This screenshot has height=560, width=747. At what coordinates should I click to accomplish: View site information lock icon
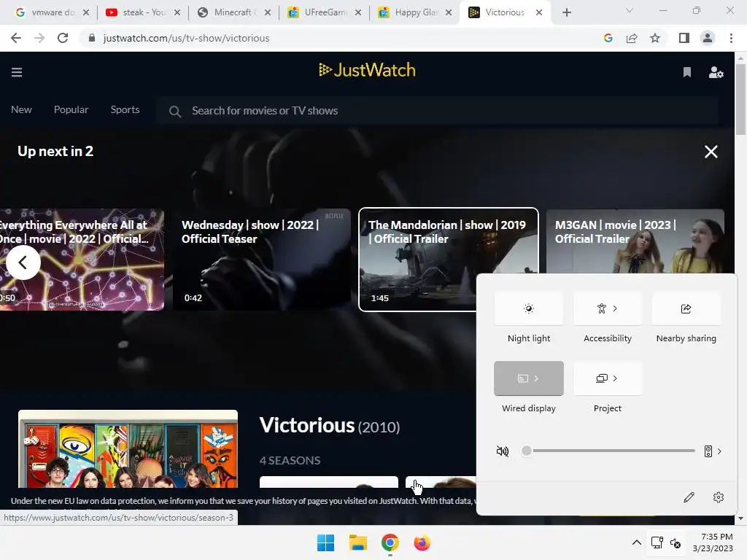click(92, 38)
